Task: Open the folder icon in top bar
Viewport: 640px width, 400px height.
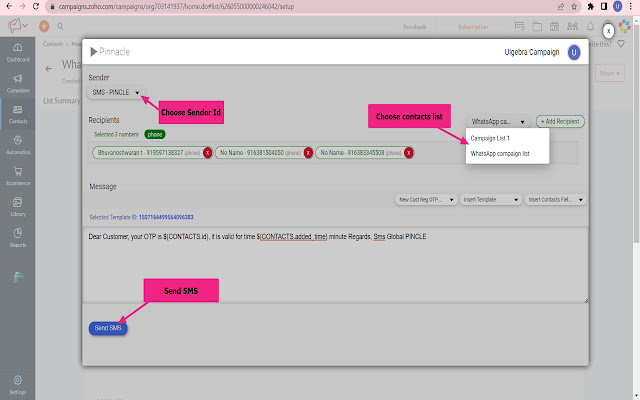Action: [x=537, y=27]
